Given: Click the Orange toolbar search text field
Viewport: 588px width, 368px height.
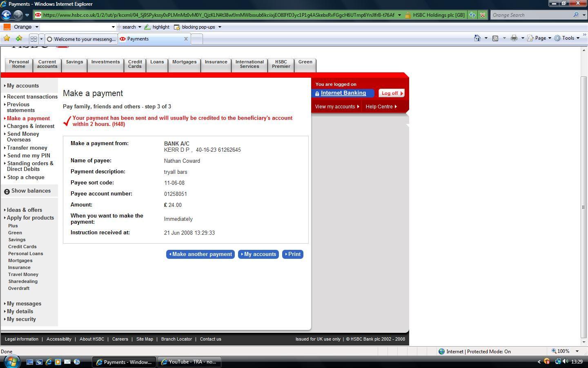Looking at the screenshot, I should point(75,27).
